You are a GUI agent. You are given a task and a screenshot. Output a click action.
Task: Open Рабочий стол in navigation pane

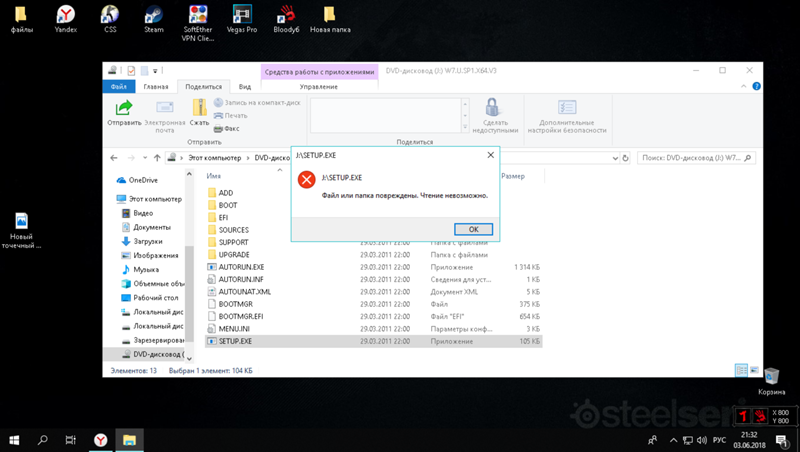click(149, 297)
